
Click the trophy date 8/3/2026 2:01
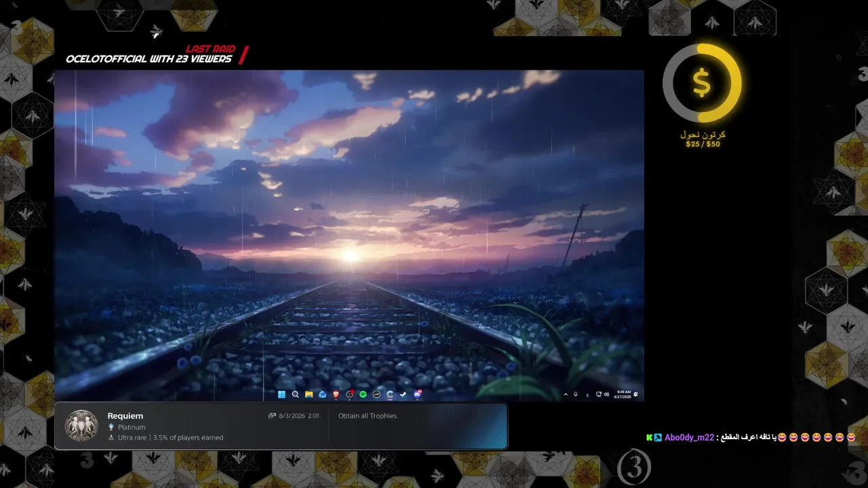[299, 415]
